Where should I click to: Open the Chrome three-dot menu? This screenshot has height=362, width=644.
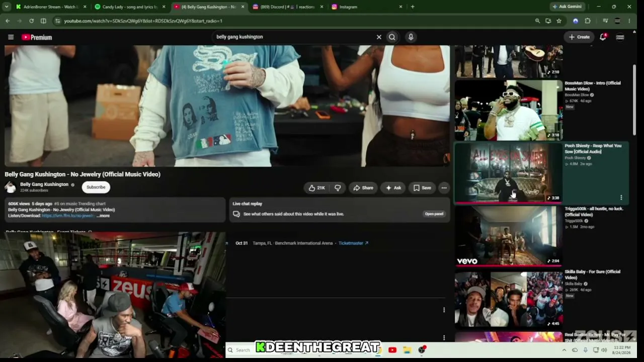coord(629,21)
